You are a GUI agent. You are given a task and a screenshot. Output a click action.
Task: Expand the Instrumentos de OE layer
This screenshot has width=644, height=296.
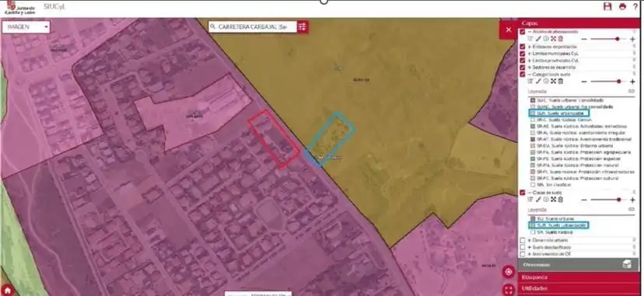click(530, 254)
